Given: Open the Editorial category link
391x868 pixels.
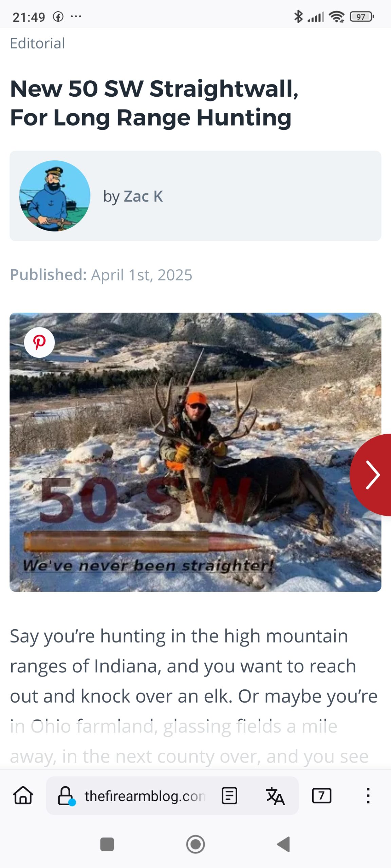Looking at the screenshot, I should pos(37,43).
